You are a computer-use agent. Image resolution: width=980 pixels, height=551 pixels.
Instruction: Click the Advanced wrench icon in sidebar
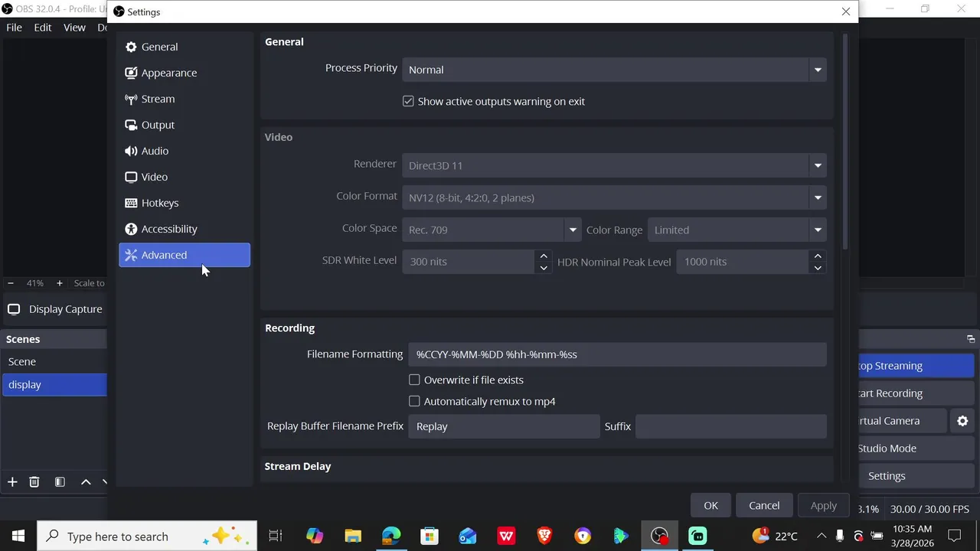[131, 255]
